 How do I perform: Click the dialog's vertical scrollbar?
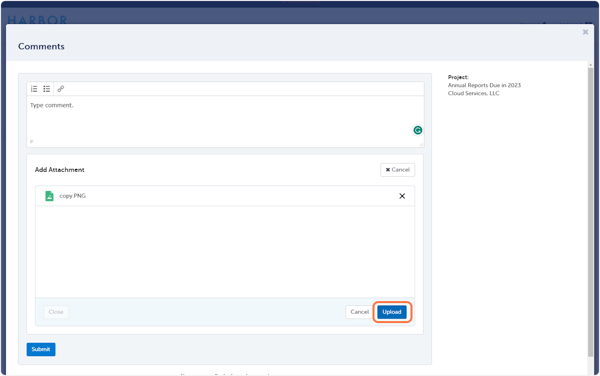pos(590,212)
